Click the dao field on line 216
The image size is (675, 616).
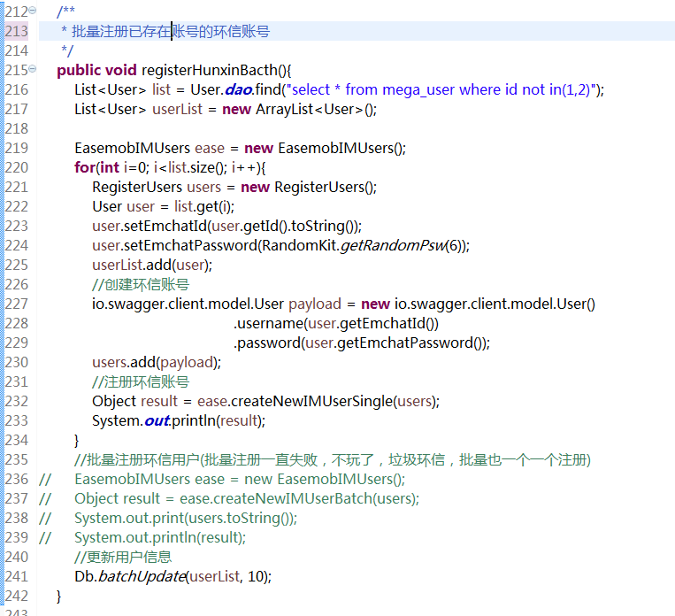(239, 89)
